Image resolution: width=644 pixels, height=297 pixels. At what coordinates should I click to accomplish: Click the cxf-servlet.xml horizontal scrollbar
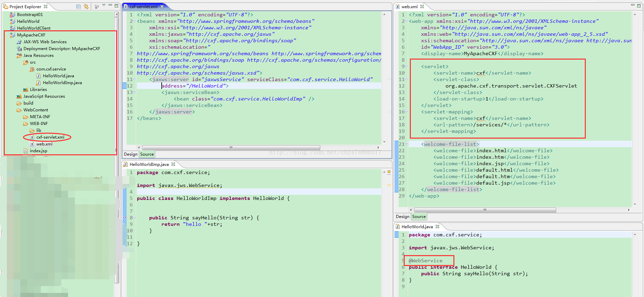pos(231,147)
